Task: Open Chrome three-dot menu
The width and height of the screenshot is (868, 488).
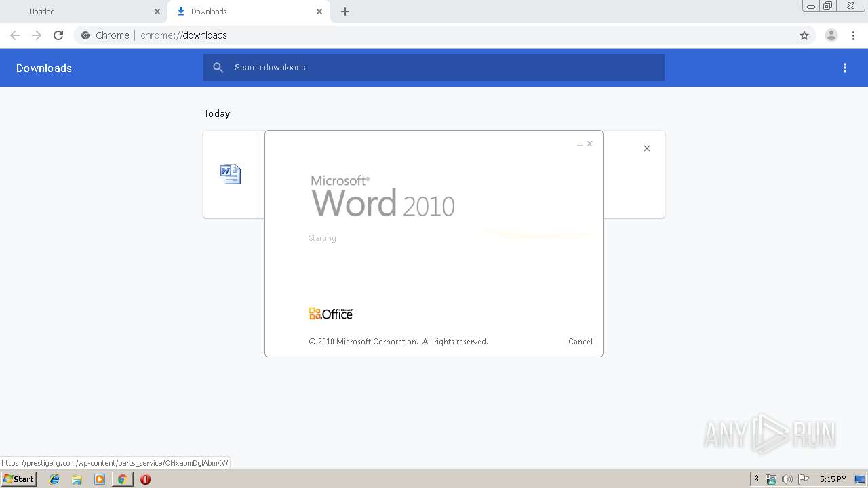Action: [x=853, y=35]
